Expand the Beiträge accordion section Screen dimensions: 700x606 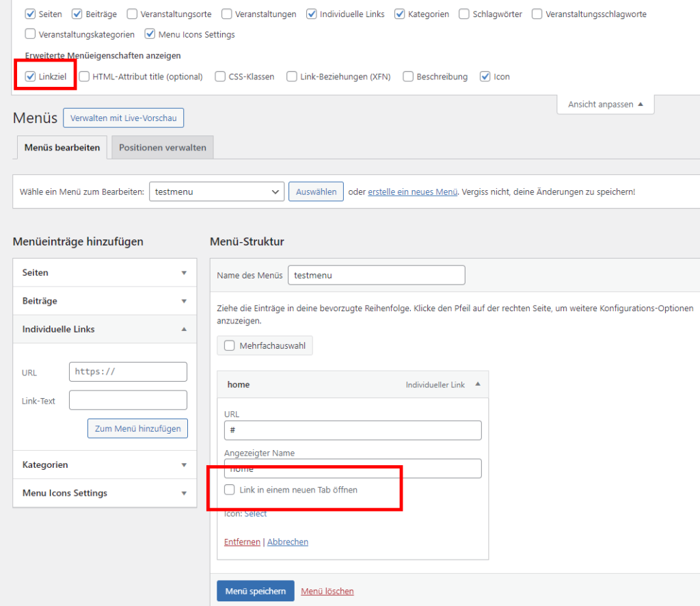(183, 301)
